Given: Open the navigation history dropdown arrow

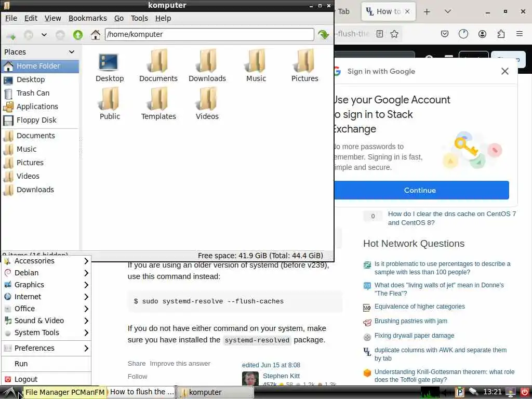Looking at the screenshot, I should (x=44, y=35).
